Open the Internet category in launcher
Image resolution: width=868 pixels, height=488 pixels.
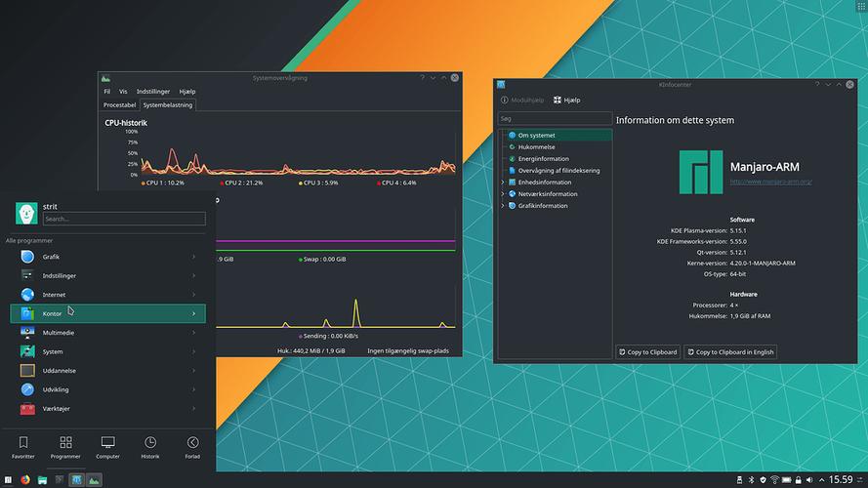tap(108, 295)
